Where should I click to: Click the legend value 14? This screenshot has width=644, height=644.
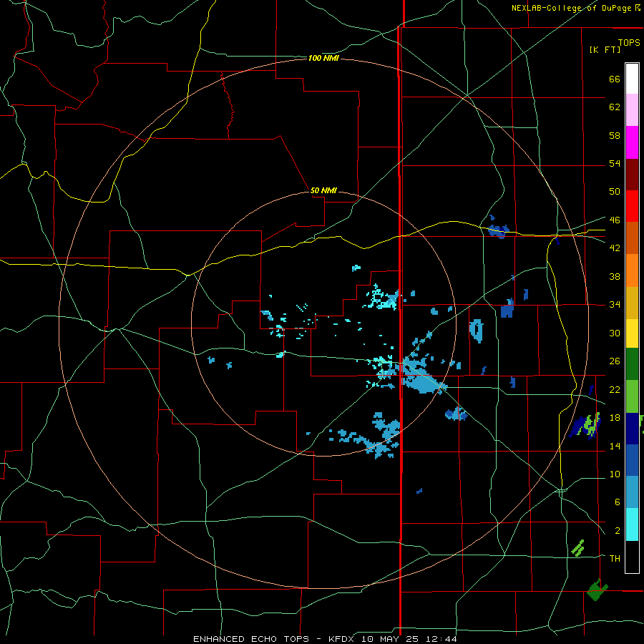[x=615, y=446]
